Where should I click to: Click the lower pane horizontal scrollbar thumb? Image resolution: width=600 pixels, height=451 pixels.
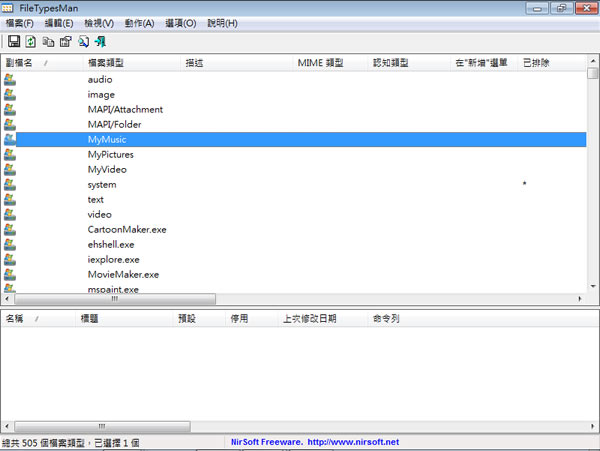tap(102, 426)
